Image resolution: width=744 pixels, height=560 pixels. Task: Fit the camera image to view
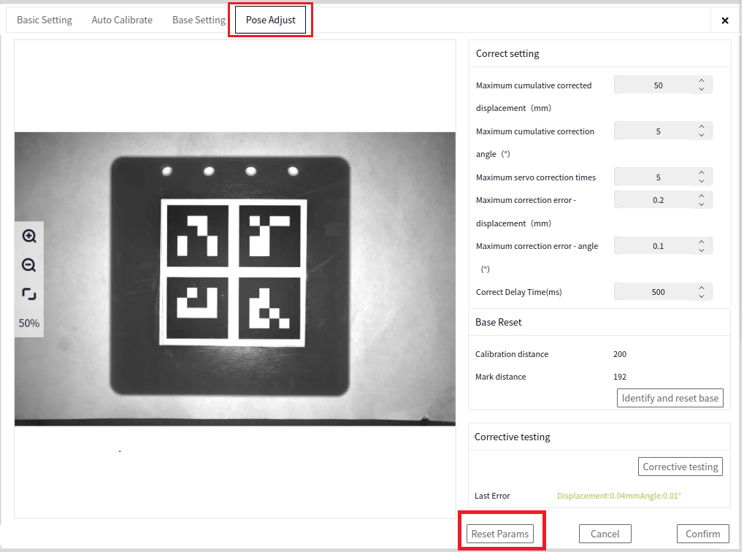(29, 294)
